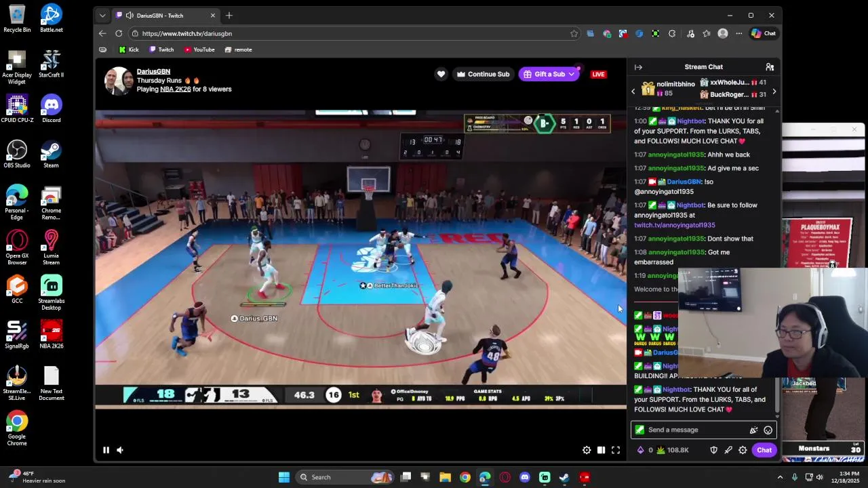Bookmark this page with the star icon
Image resolution: width=868 pixels, height=488 pixels.
[x=574, y=33]
